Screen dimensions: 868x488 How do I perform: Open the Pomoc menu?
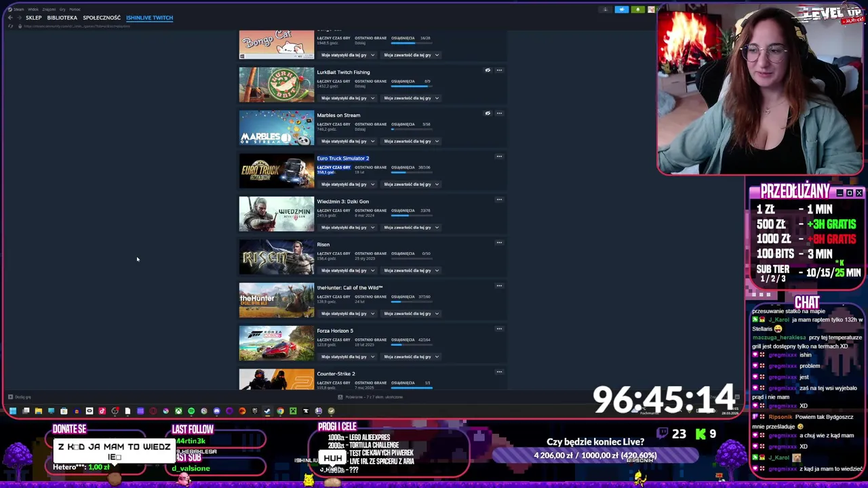pos(75,9)
